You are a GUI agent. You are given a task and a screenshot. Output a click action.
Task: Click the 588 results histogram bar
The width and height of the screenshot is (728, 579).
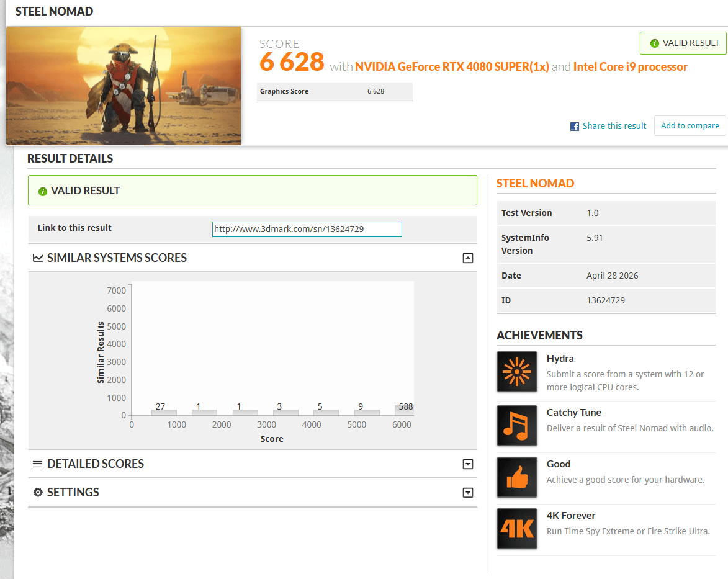pos(404,410)
